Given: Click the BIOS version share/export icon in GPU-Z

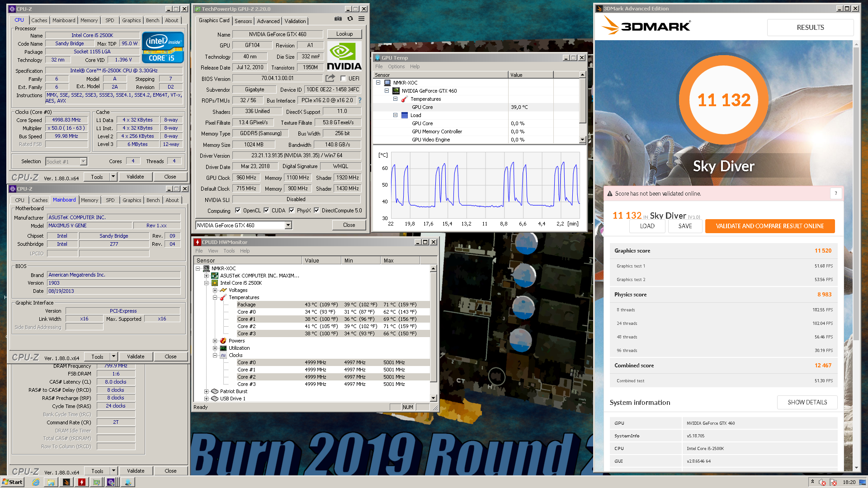Looking at the screenshot, I should (330, 78).
